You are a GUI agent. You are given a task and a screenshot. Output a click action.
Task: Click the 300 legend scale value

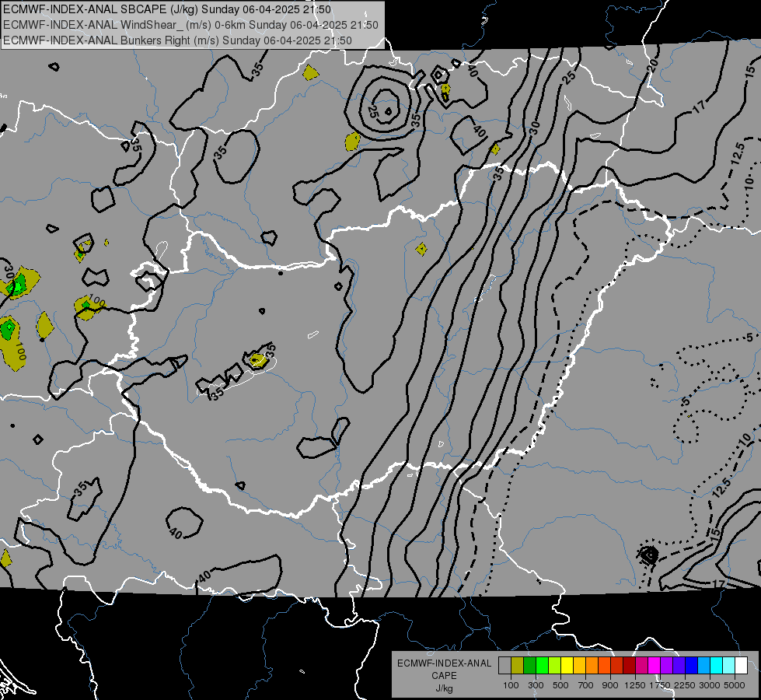(x=536, y=685)
